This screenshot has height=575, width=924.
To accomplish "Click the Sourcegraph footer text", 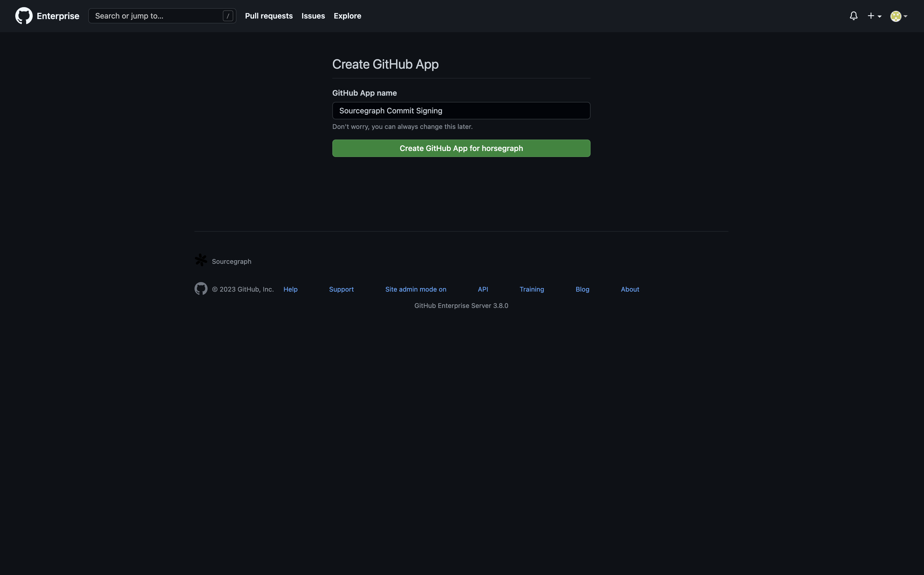I will 232,262.
